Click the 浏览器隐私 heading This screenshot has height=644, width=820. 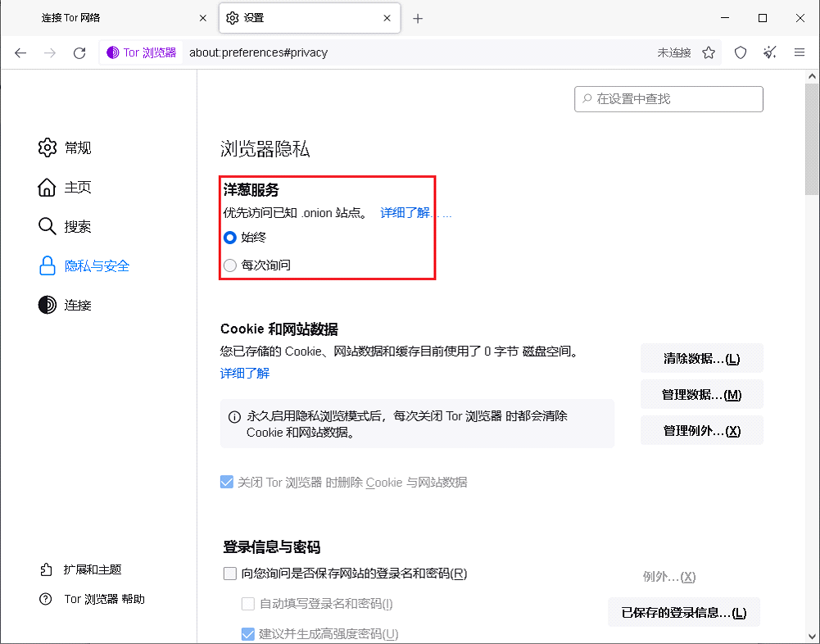tap(265, 149)
